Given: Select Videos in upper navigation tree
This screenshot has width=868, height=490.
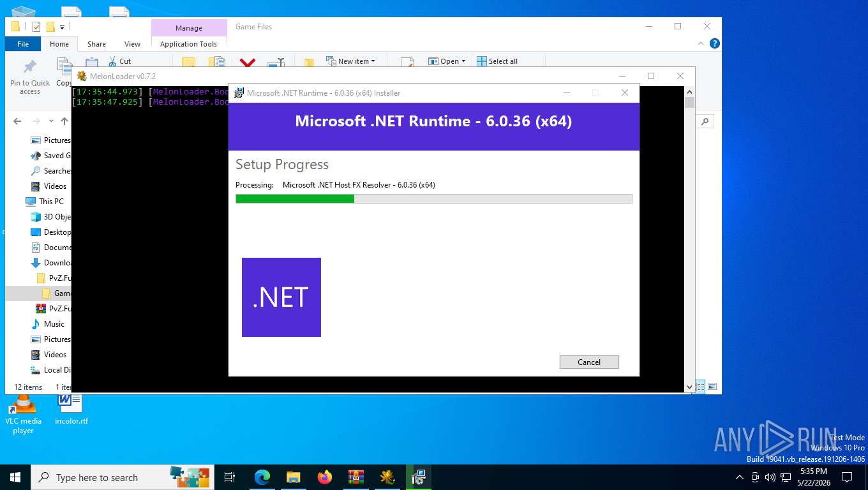Looking at the screenshot, I should 49,186.
